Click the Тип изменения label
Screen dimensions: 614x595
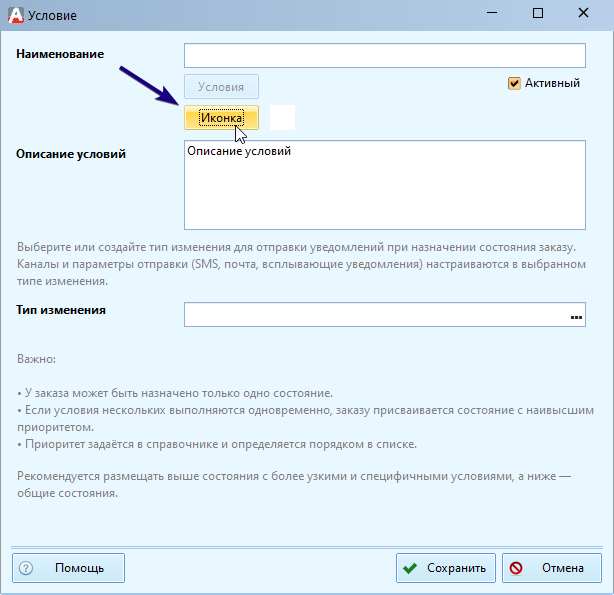pos(61,310)
